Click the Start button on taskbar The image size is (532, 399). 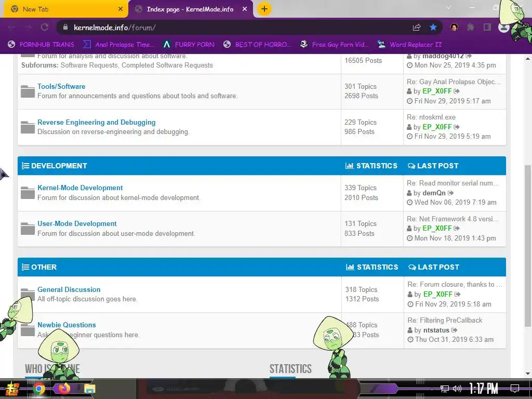[11, 389]
